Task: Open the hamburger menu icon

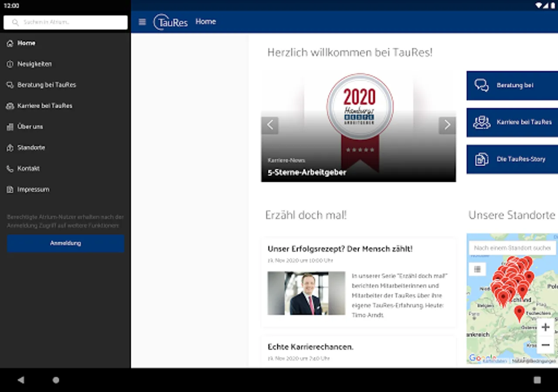Action: pos(142,22)
